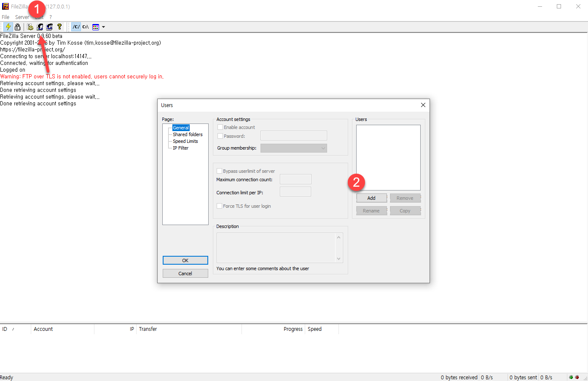Tick the Password checkbox
The width and height of the screenshot is (588, 381).
click(x=220, y=136)
